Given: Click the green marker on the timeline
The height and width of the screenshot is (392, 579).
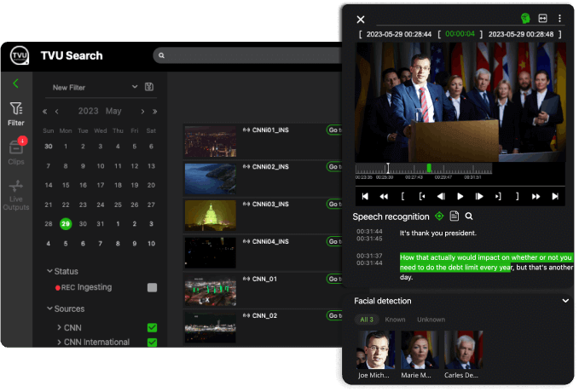Looking at the screenshot, I should pos(429,169).
